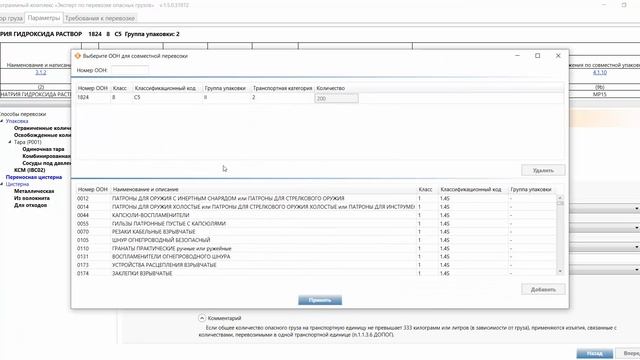Select Переносная цистерна in the tree
Viewport: 640px width, 360px height.
click(34, 177)
